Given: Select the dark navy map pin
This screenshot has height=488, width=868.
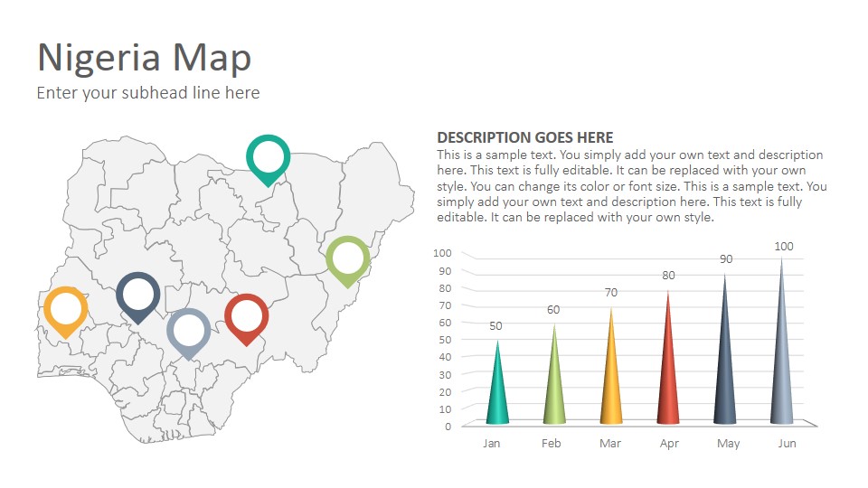Looking at the screenshot, I should tap(137, 297).
